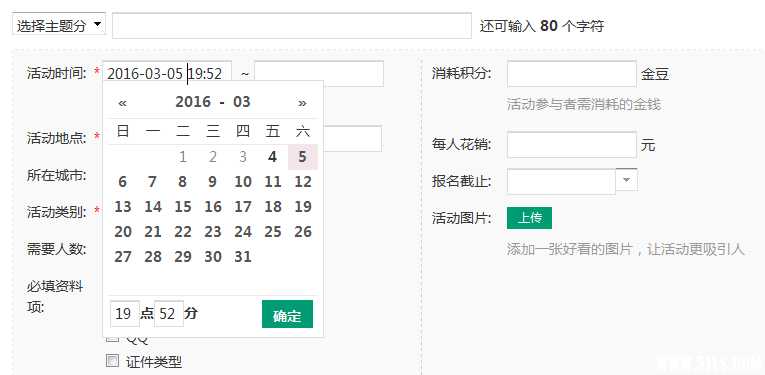Click the minute field showing 52
The height and width of the screenshot is (375, 765).
coord(169,314)
